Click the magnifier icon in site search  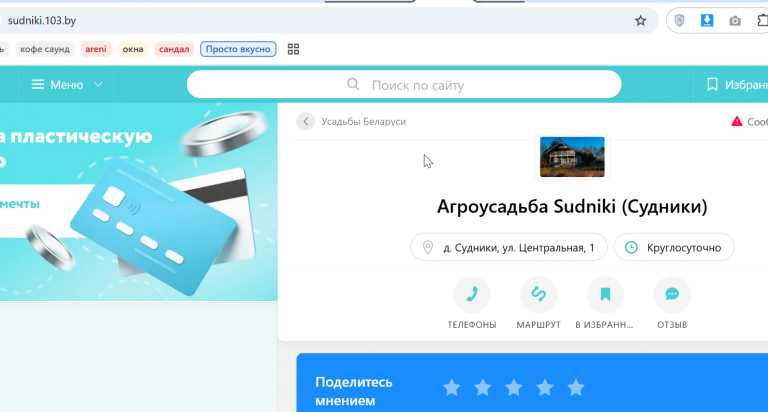point(353,84)
